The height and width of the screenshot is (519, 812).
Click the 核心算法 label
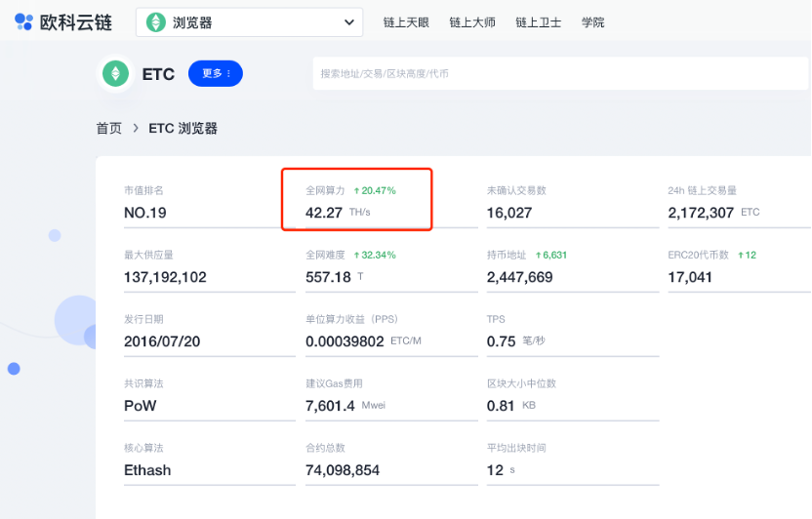[143, 448]
